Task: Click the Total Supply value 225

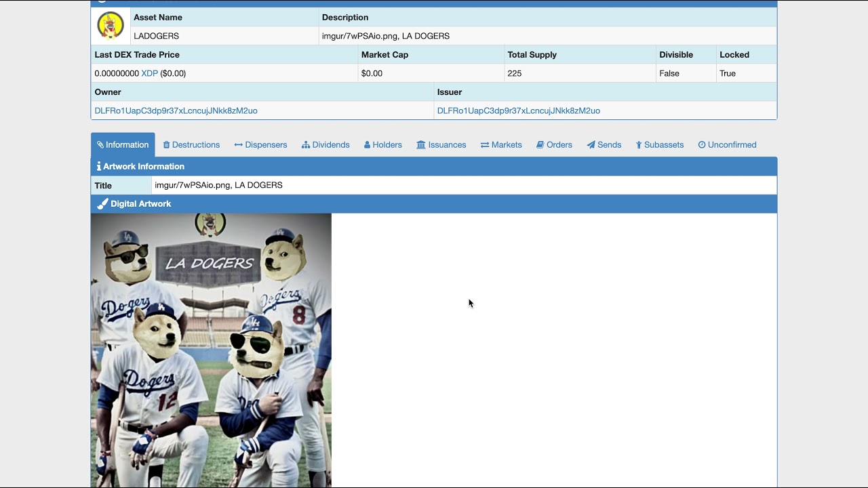Action: [x=514, y=73]
